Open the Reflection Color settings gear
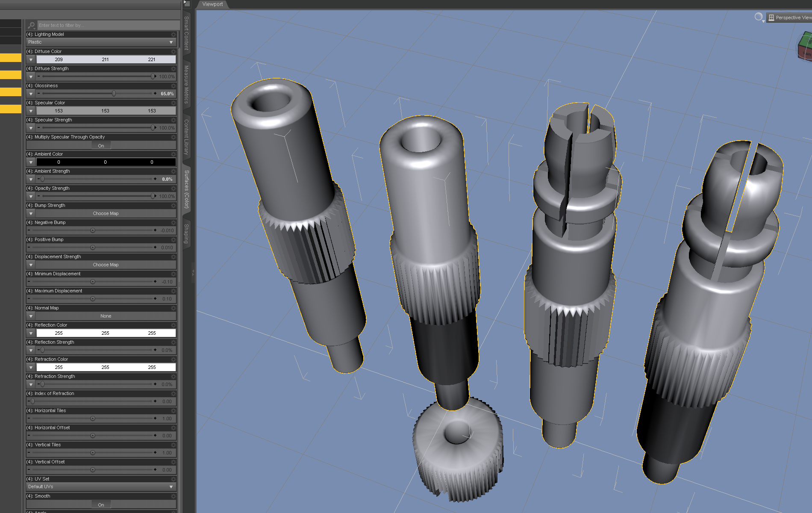This screenshot has height=513, width=812. click(173, 325)
